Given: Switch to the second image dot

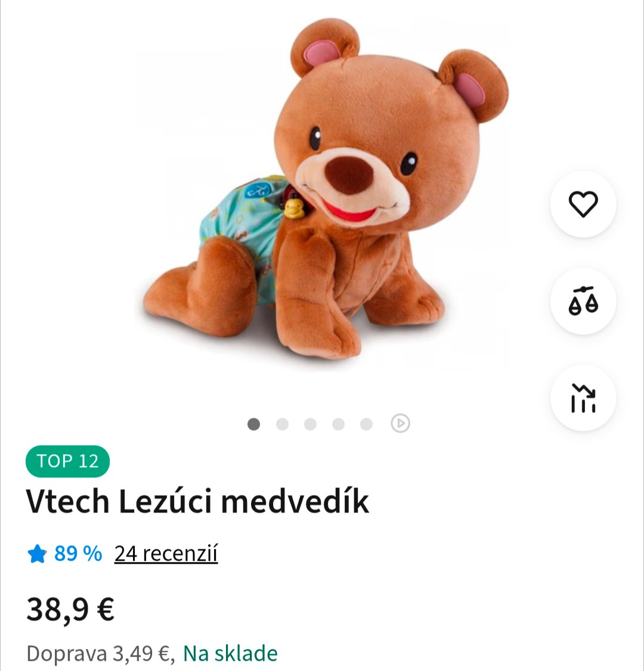Looking at the screenshot, I should 282,424.
